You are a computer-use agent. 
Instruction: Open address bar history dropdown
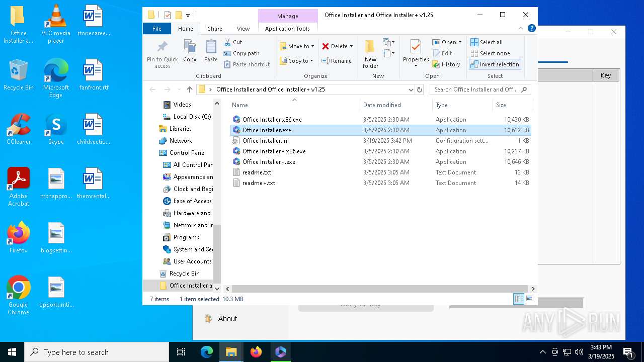point(411,89)
